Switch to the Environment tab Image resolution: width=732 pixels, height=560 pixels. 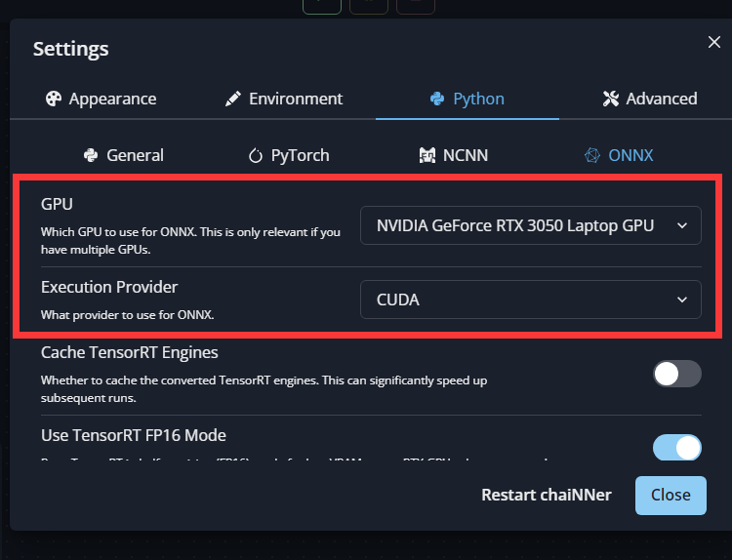pyautogui.click(x=284, y=99)
